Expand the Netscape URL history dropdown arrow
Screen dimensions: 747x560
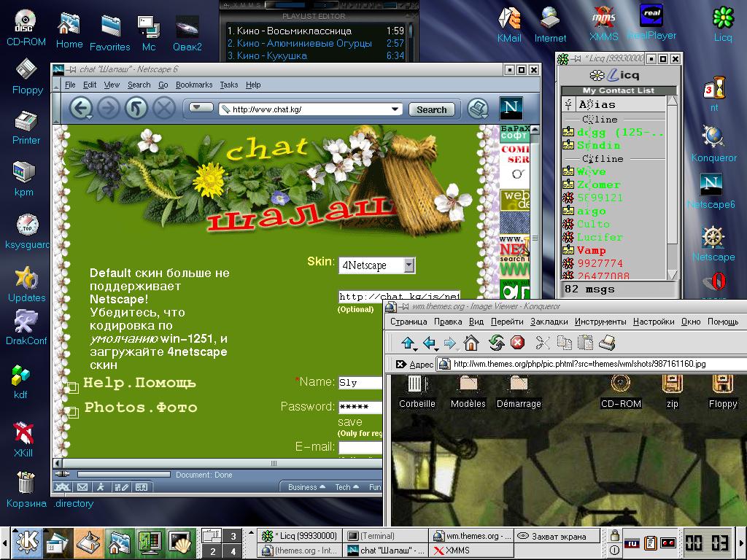(395, 109)
